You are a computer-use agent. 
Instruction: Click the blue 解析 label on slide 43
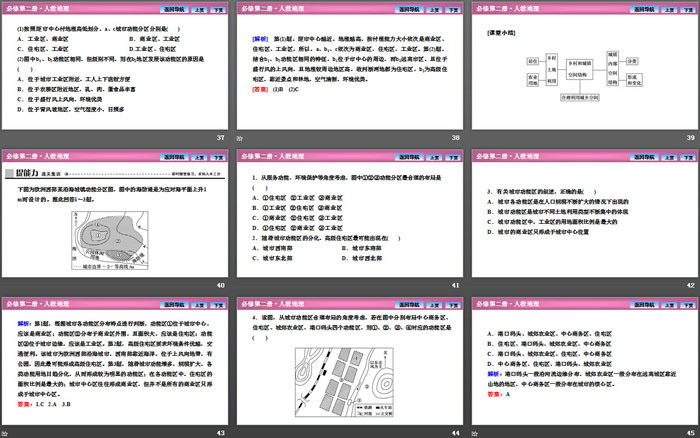tap(25, 324)
